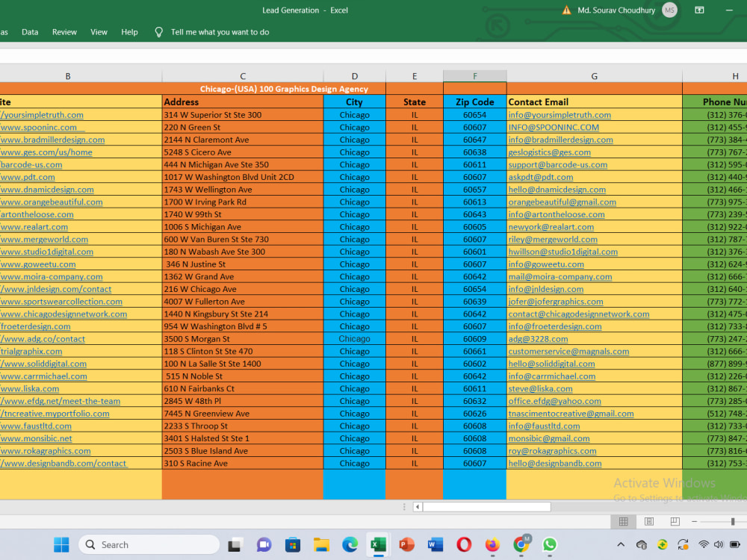Viewport: 747px width, 560px height.
Task: Open the www.orangebeautiful.com link
Action: pos(51,202)
